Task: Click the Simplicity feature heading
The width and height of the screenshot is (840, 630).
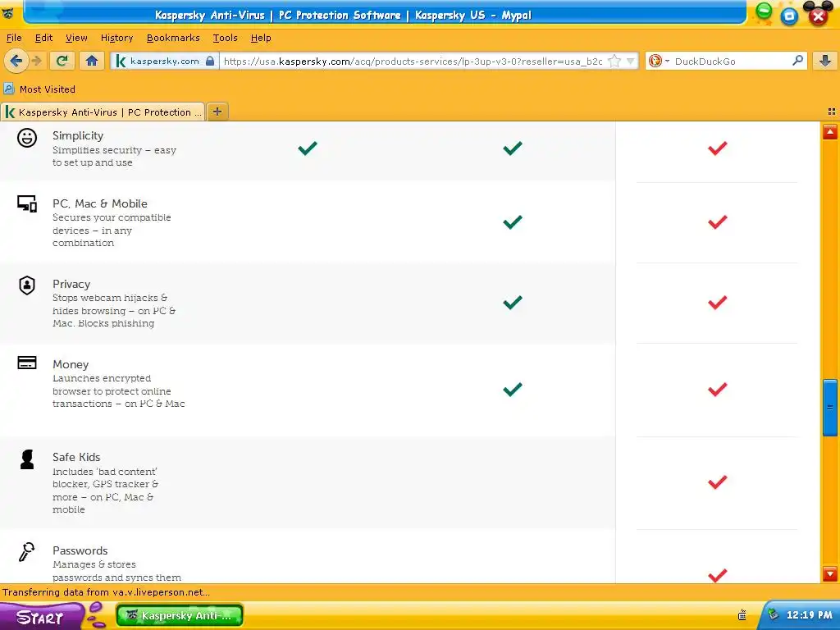Action: tap(78, 135)
